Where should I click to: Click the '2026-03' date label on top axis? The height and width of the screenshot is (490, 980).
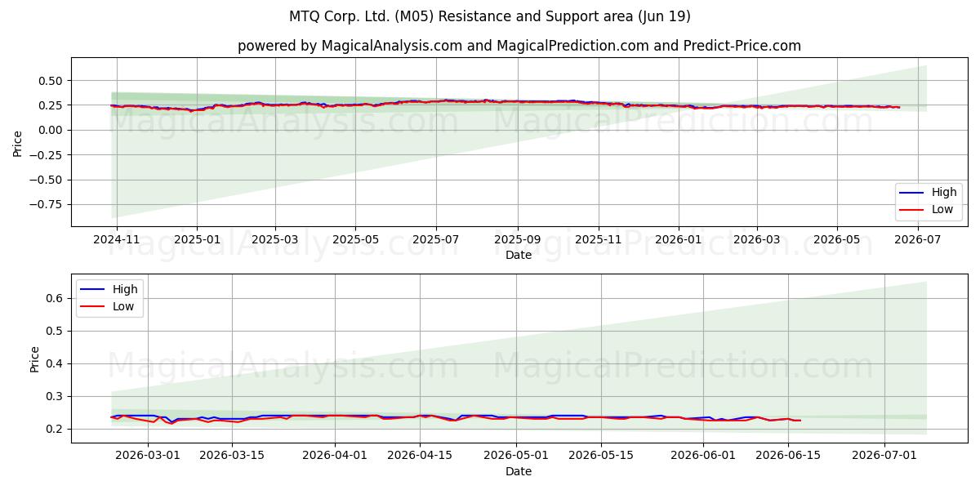[x=756, y=240]
